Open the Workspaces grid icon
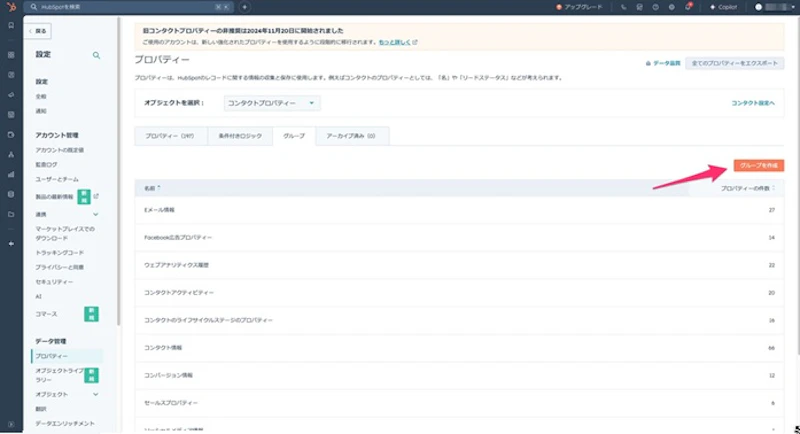Image resolution: width=800 pixels, height=434 pixels. click(x=11, y=55)
